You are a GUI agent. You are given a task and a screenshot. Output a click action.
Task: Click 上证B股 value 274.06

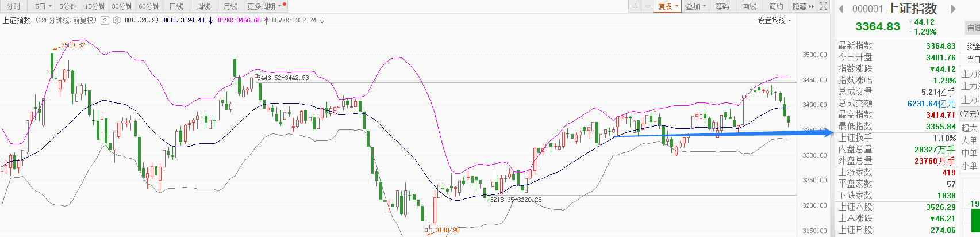click(943, 230)
